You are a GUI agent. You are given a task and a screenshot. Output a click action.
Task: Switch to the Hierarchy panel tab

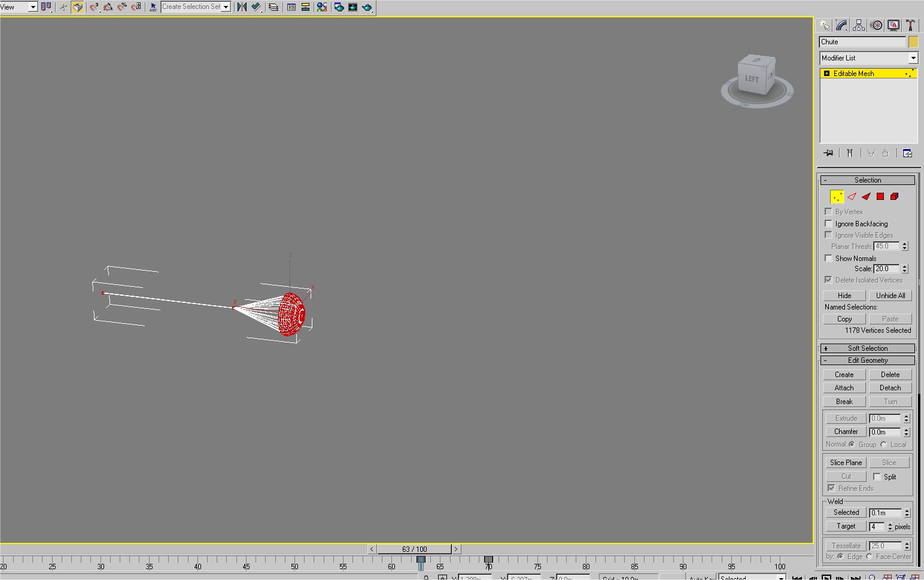859,25
